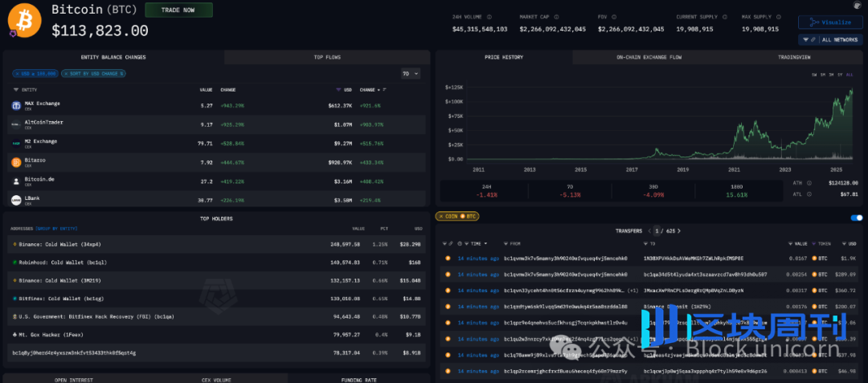This screenshot has height=383, width=868.
Task: Select the 1W chart range
Action: tap(814, 75)
